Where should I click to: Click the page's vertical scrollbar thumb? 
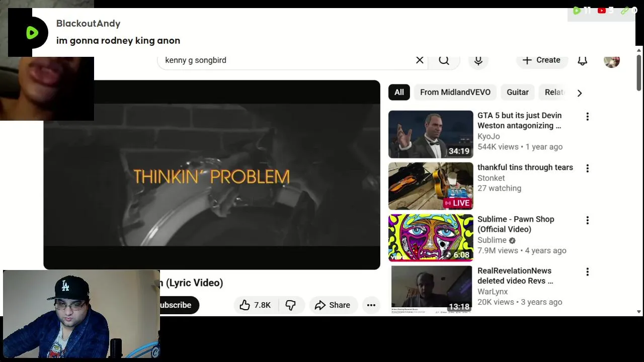[x=639, y=73]
